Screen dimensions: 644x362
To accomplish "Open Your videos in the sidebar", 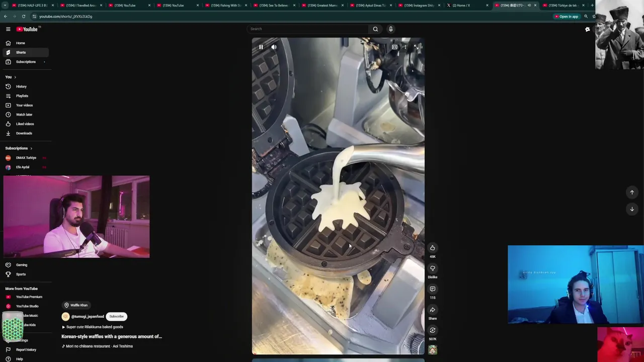I will (x=25, y=105).
